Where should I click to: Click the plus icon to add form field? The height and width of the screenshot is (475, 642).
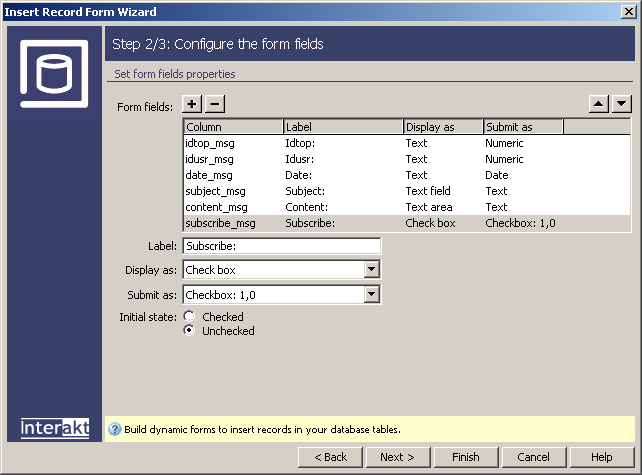click(x=193, y=104)
